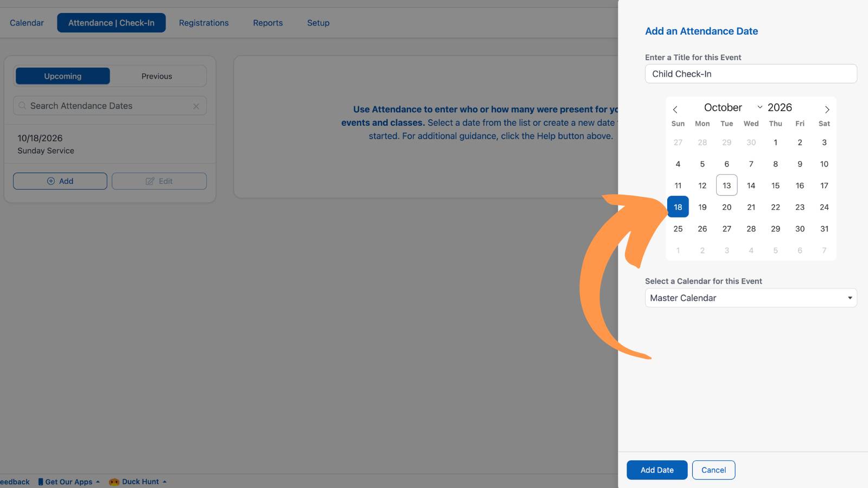The width and height of the screenshot is (868, 488).
Task: Select October 13 in the calendar
Action: [x=727, y=185]
